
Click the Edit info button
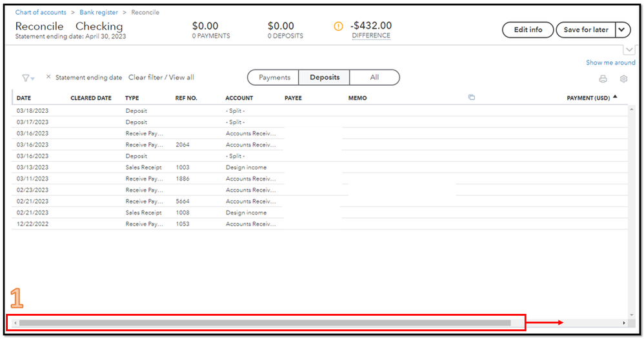(528, 30)
